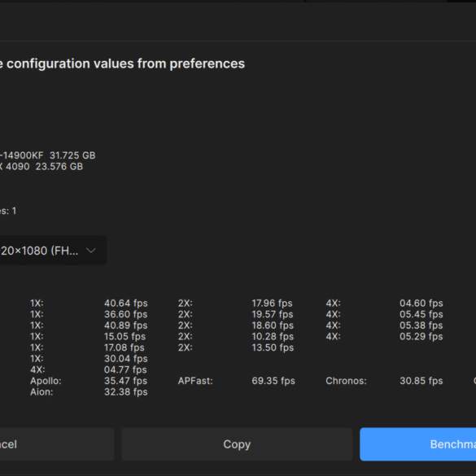Select the Apollo 35.47 fps result
This screenshot has height=476, width=476.
(125, 381)
